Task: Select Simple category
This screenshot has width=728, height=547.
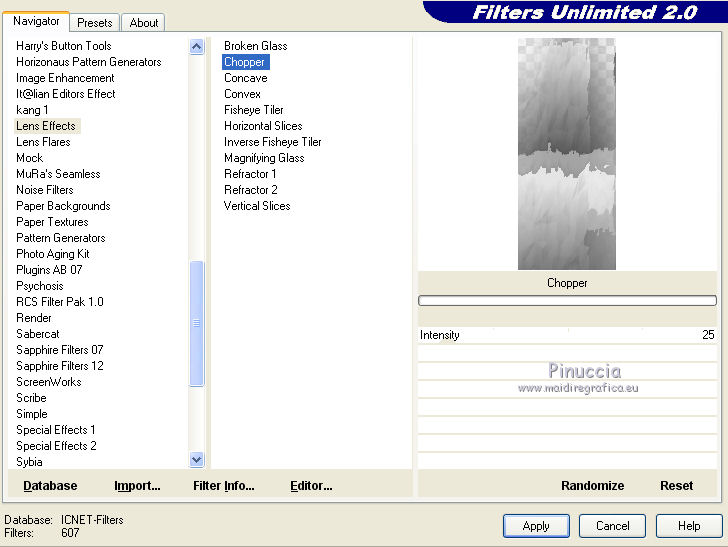Action: pos(32,414)
